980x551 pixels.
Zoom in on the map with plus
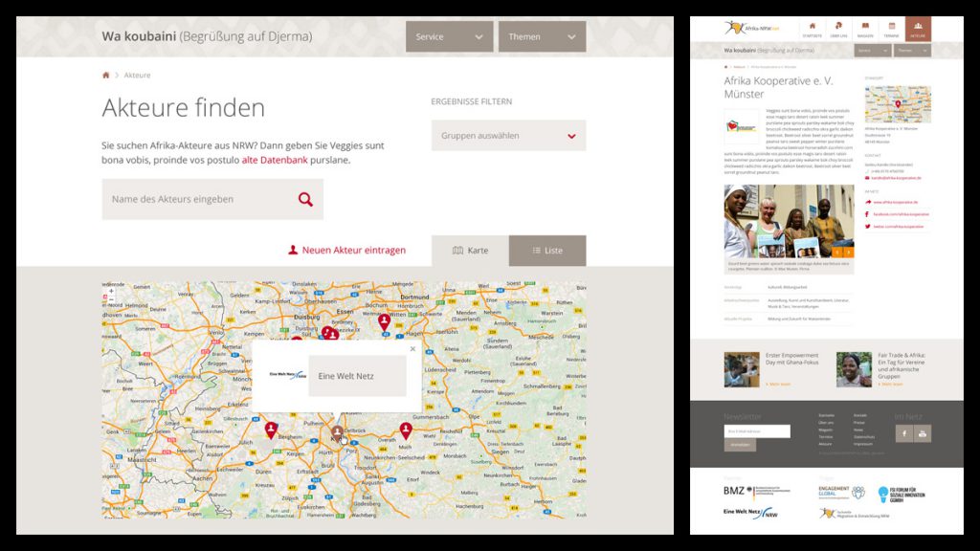(x=111, y=291)
